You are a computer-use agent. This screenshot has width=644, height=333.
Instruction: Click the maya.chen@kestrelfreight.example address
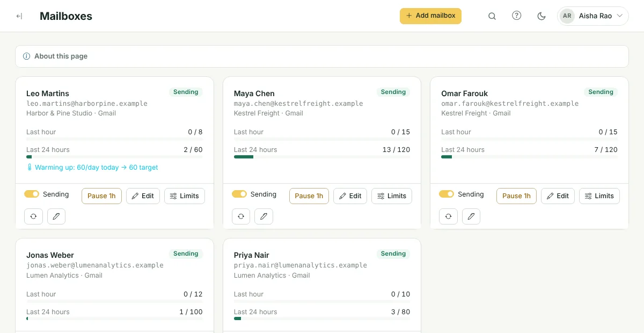[x=298, y=104]
